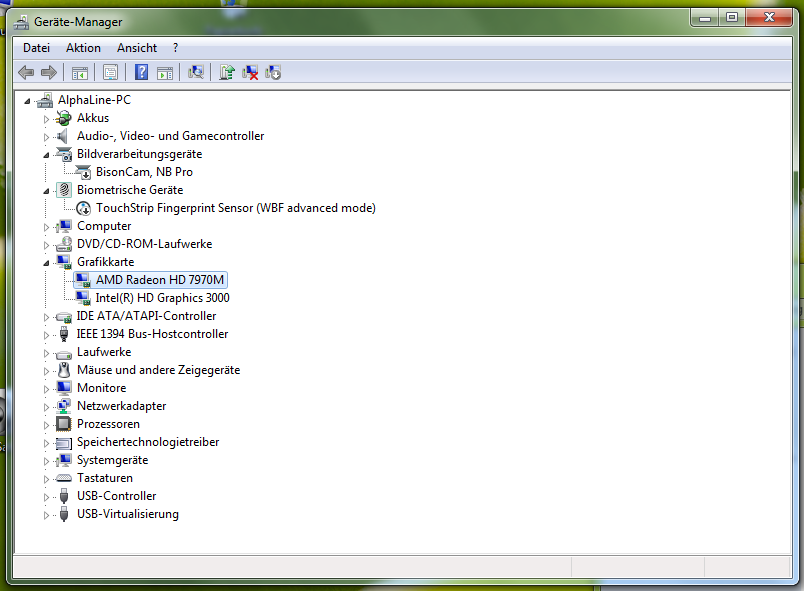This screenshot has height=591, width=804.
Task: Scan for hardware changes using the toolbar icon
Action: click(195, 72)
